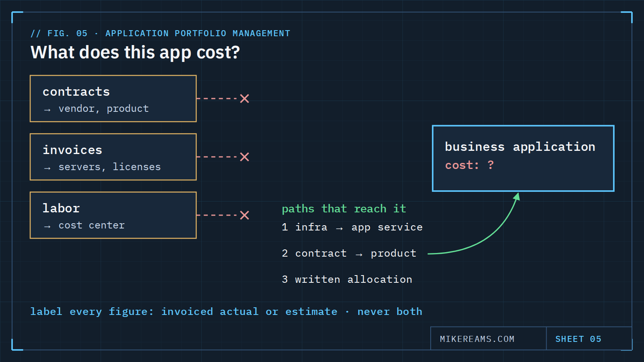
Task: Click the green arrowhead at the business application box
Action: [517, 196]
